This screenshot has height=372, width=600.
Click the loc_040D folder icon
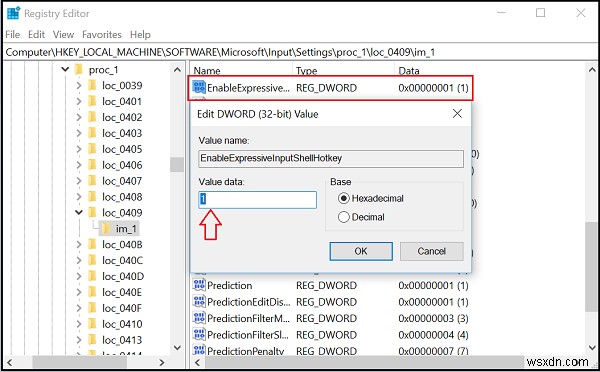93,276
